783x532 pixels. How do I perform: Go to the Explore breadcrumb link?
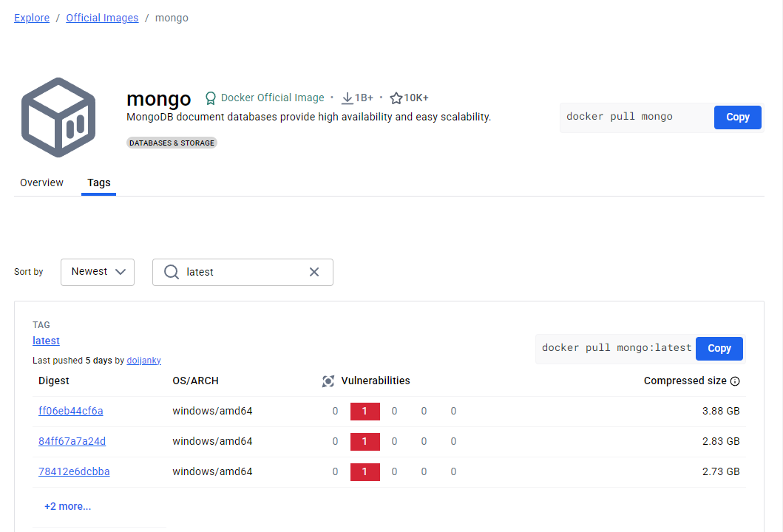pos(32,18)
